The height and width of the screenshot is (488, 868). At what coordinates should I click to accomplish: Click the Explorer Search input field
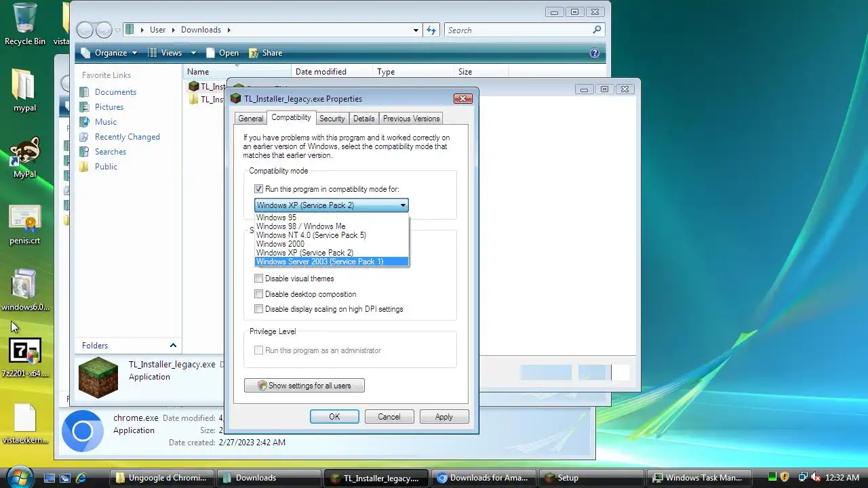(518, 30)
